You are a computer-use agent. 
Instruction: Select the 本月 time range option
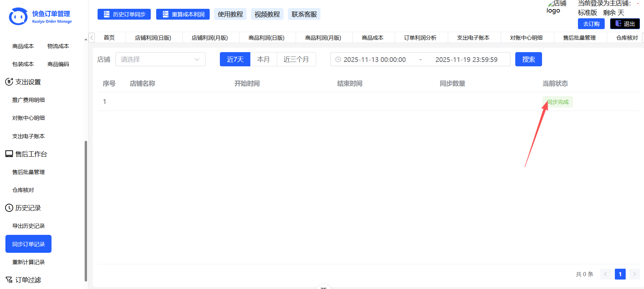pyautogui.click(x=263, y=60)
